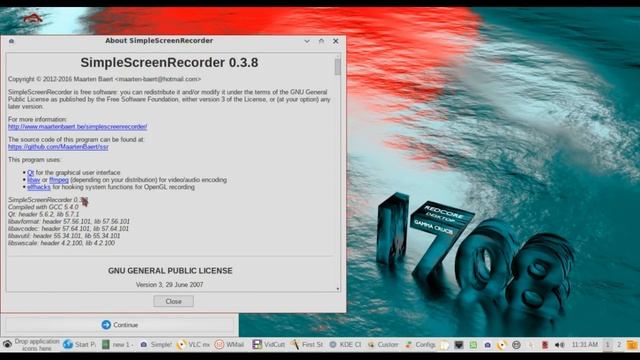
Task: Switch to the VidCutter taskbar entry
Action: 269,344
